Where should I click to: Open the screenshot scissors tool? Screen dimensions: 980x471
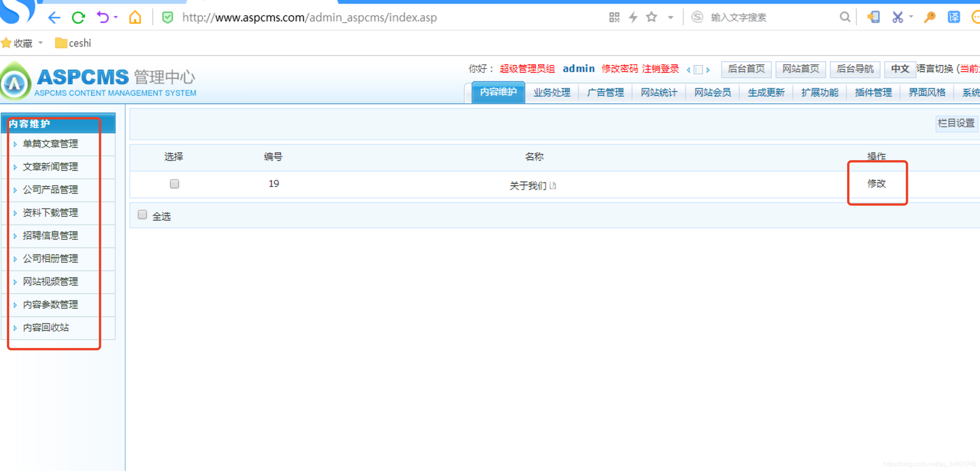coord(897,17)
